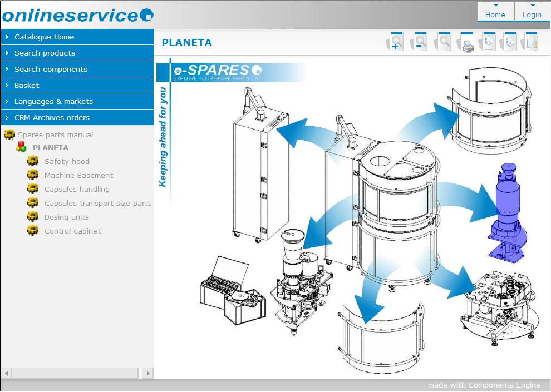Click the gear icon beside Spares parts manual
Viewport: 551px width, 392px height.
click(9, 135)
